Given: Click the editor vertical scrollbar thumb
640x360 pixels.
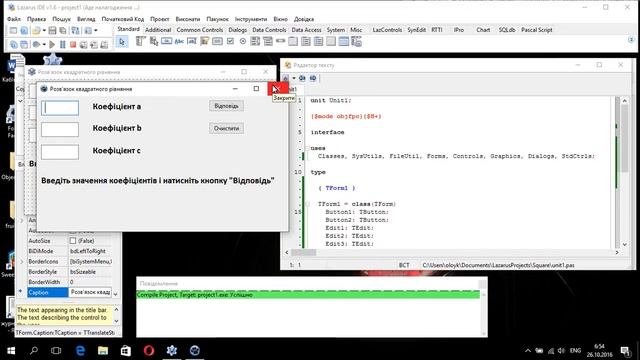Looking at the screenshot, I should click(x=624, y=139).
